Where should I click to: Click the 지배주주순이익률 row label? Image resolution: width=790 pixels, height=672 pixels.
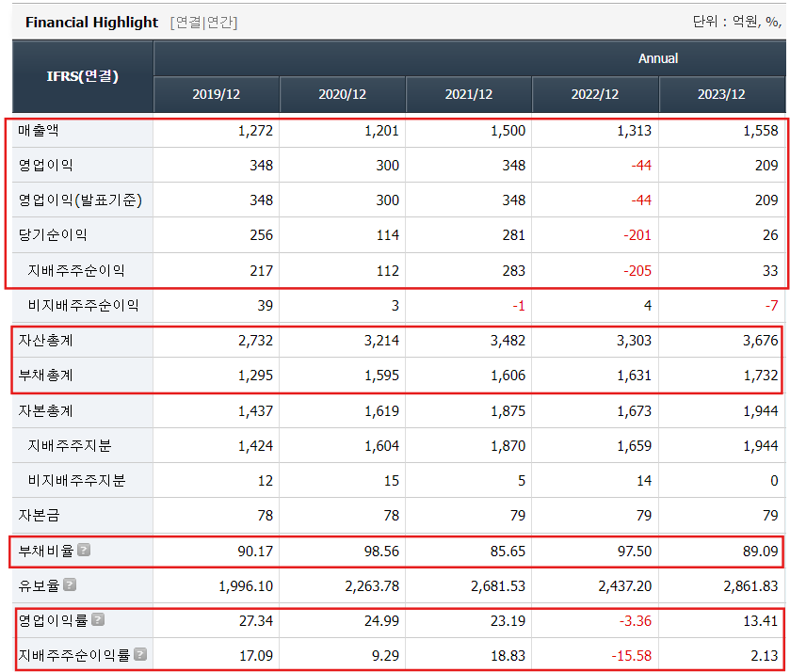pos(74,655)
